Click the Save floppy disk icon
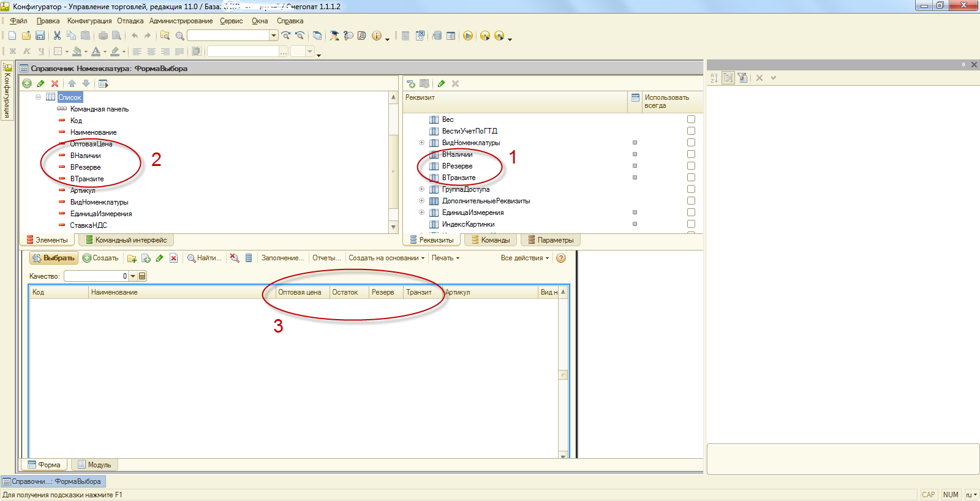This screenshot has width=980, height=501. (40, 36)
